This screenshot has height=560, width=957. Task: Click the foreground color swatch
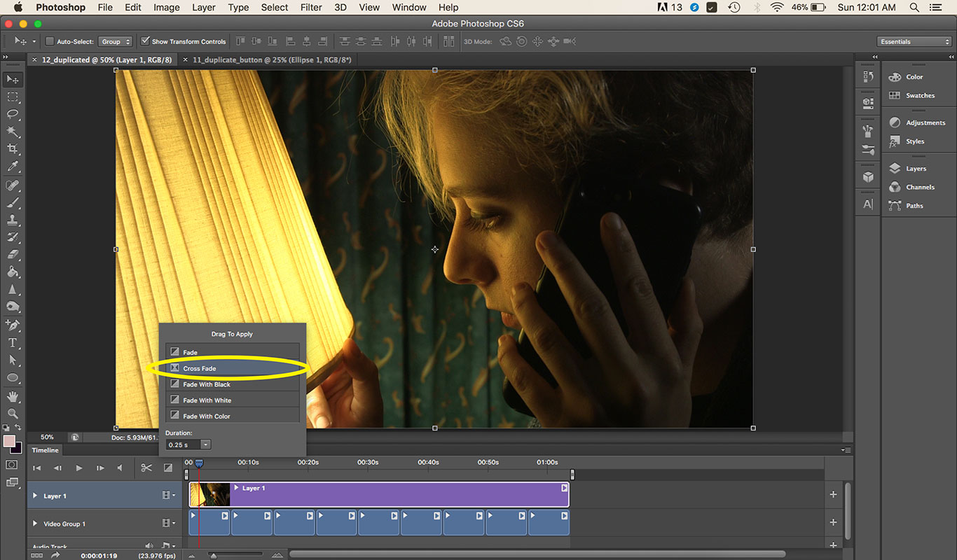click(x=9, y=441)
